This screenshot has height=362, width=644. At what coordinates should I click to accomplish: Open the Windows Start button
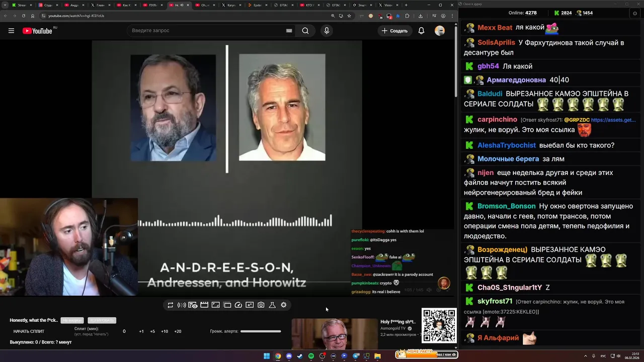pos(267,356)
